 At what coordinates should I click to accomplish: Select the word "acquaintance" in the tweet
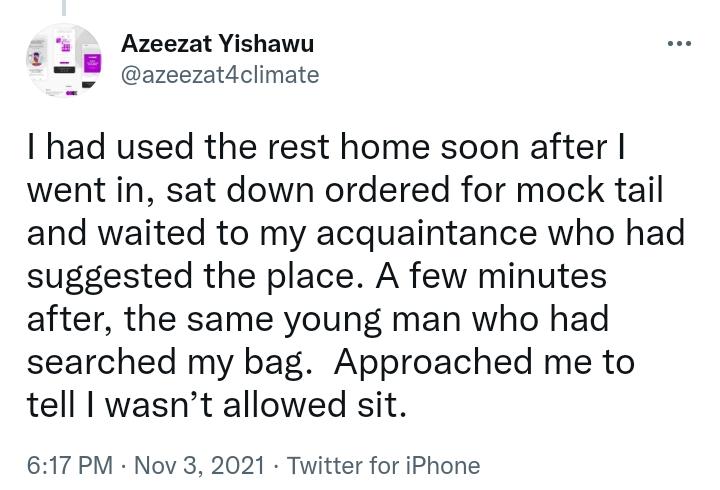[x=427, y=233]
